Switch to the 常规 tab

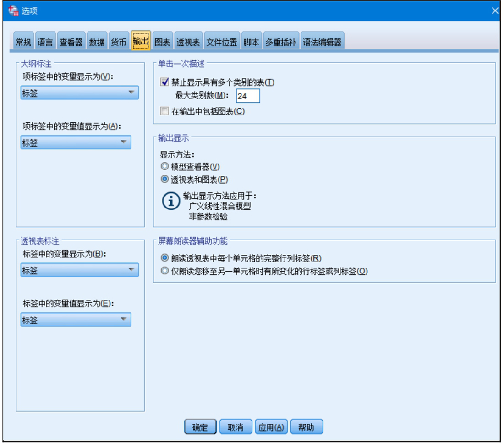point(23,43)
